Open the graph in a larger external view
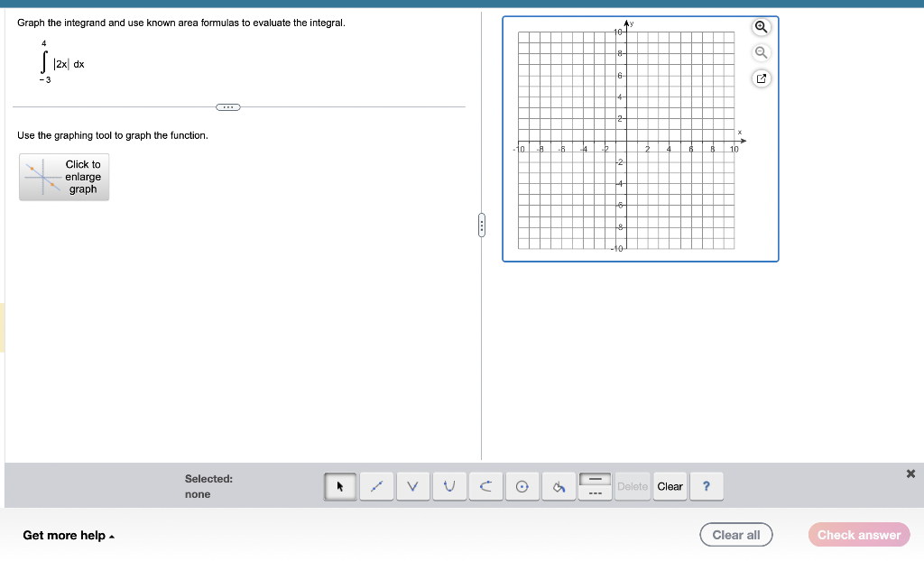 [x=761, y=78]
